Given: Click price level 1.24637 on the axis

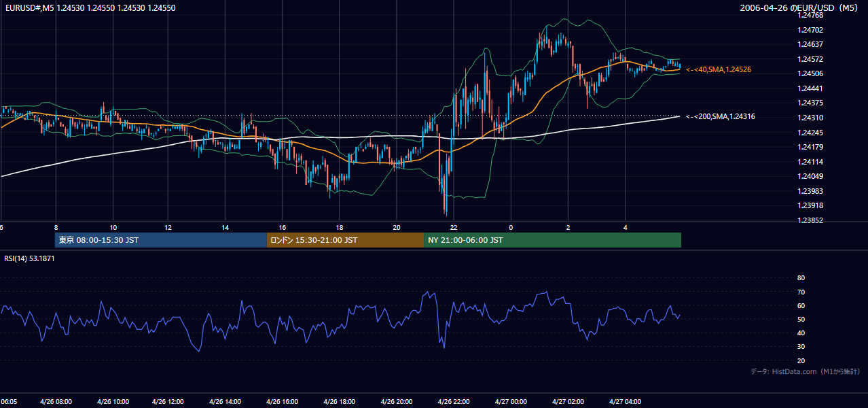Looking at the screenshot, I should [809, 45].
